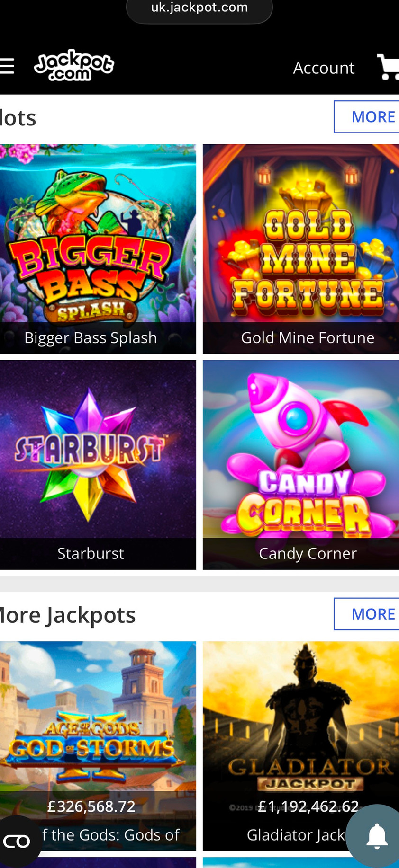Open the hamburger menu icon
This screenshot has width=399, height=868.
pos(7,66)
